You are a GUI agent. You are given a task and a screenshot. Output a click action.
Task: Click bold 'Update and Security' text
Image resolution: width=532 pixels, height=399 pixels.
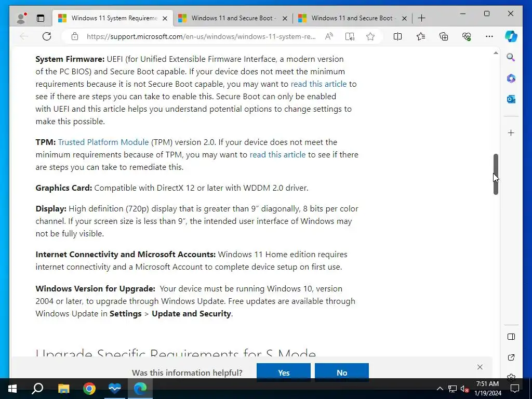pyautogui.click(x=191, y=314)
